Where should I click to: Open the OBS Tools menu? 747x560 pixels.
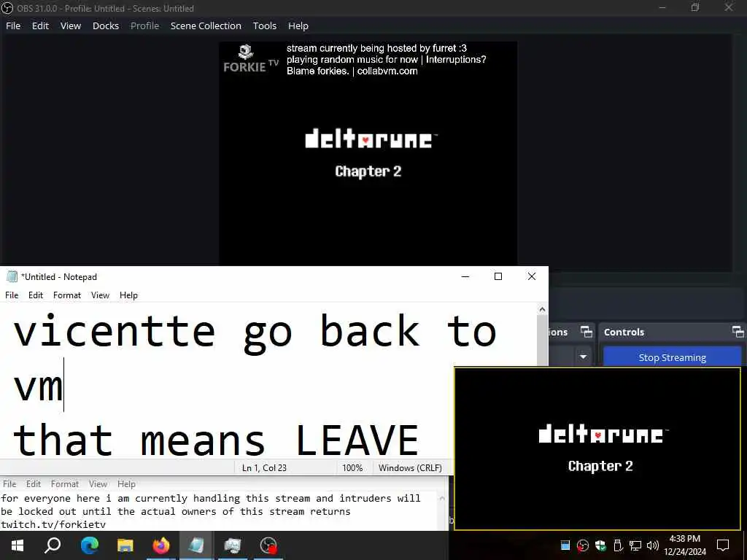point(264,26)
